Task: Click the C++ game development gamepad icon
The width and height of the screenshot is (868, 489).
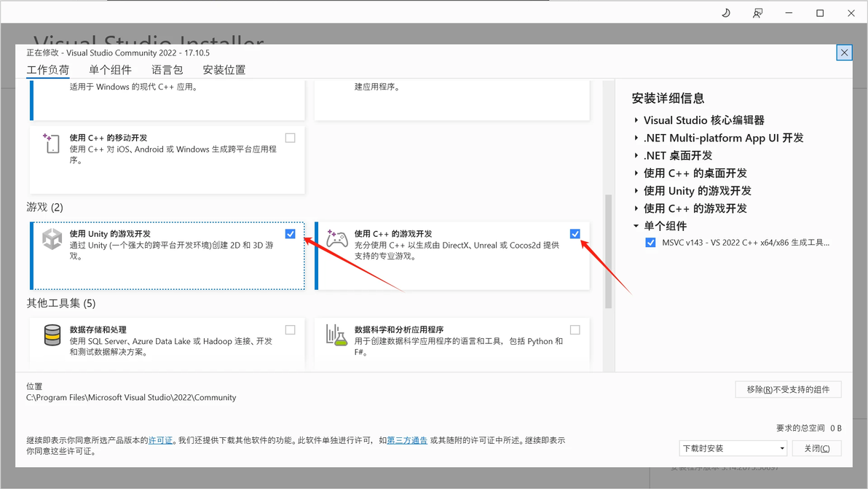Action: click(336, 239)
